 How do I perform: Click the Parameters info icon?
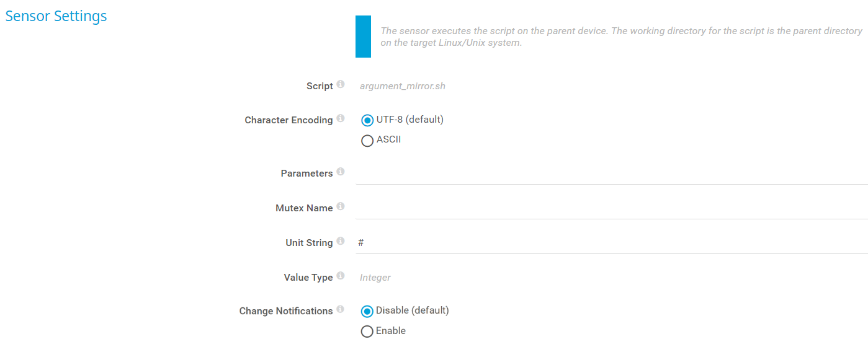pos(341,172)
